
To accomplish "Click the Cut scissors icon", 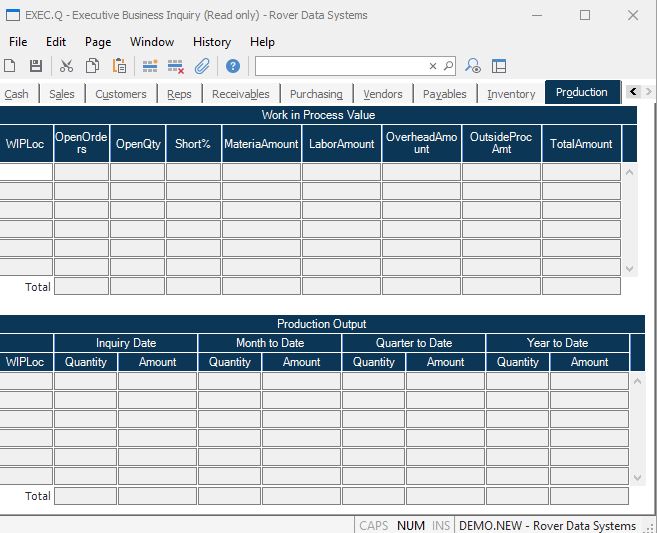I will coord(66,66).
